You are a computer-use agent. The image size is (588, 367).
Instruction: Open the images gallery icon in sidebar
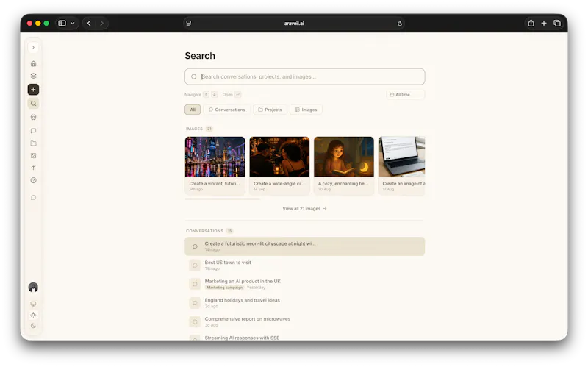click(33, 155)
